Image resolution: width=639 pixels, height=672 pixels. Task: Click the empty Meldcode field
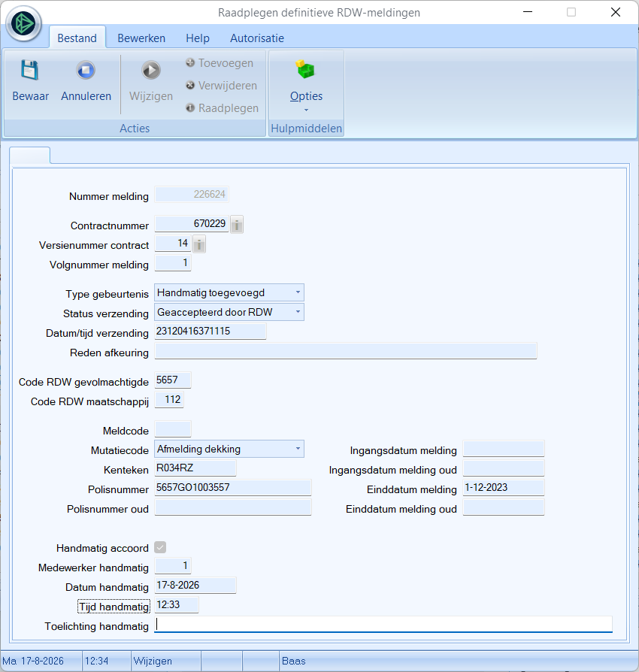[x=173, y=429]
